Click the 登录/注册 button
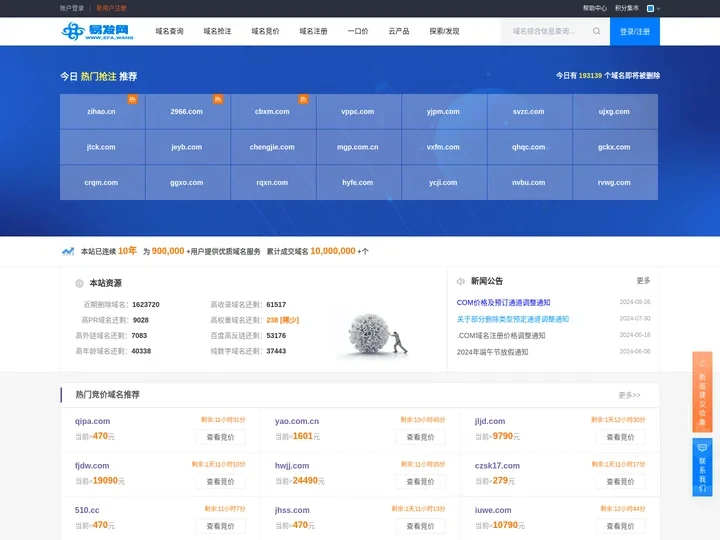This screenshot has height=540, width=720. 635,32
